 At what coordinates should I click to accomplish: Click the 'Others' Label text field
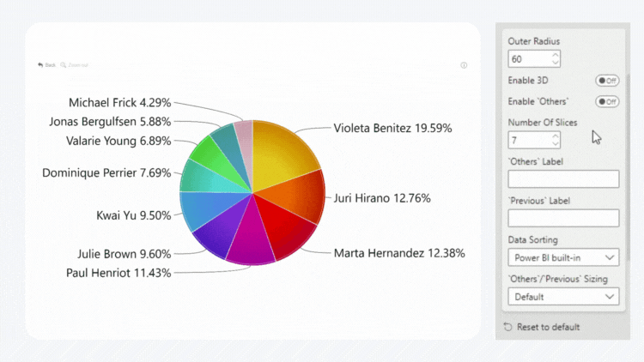[563, 178]
